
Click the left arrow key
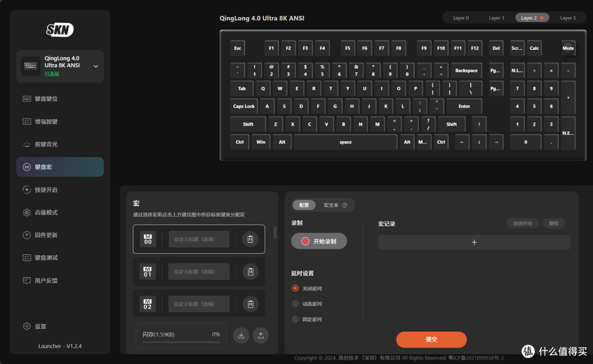(x=462, y=142)
